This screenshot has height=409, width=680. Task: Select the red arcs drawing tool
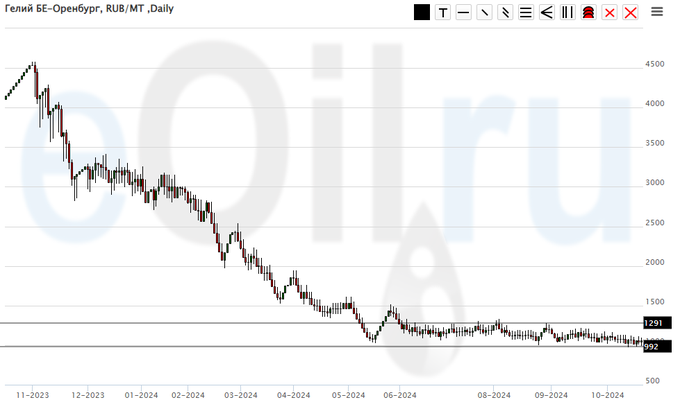589,12
